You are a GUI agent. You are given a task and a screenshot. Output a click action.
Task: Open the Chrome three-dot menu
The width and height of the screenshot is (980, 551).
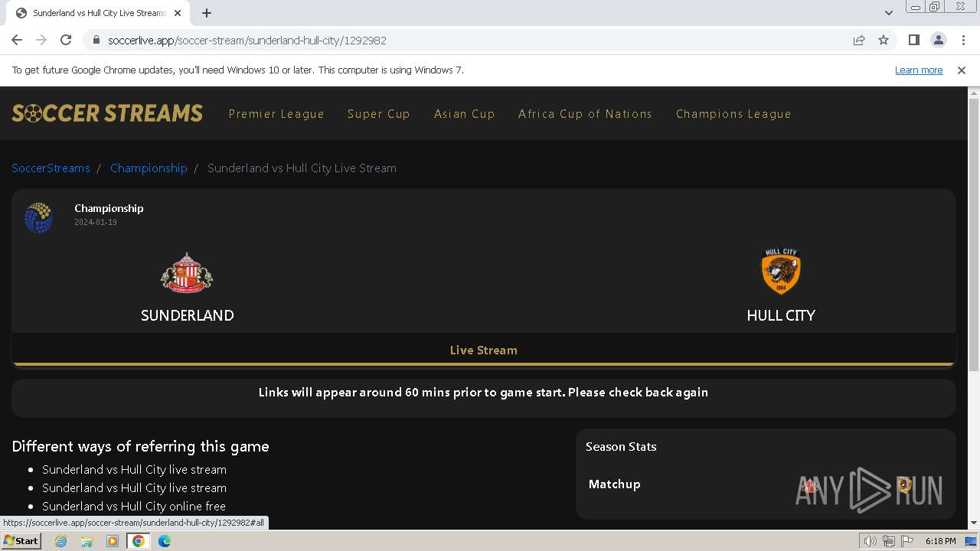[x=963, y=40]
